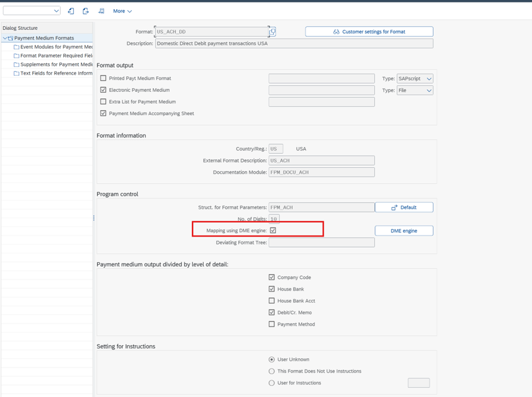
Task: Uncheck Company Code level of detail
Action: click(x=272, y=277)
